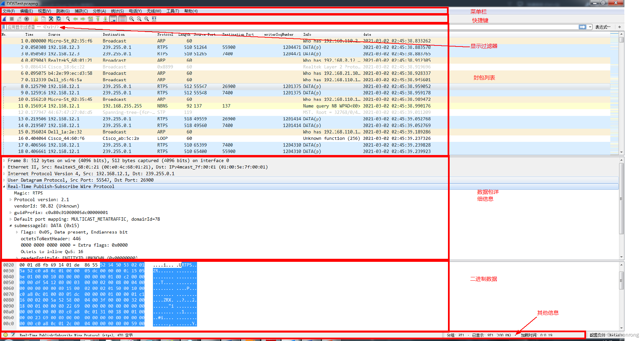Zoom in on the packet list text
The width and height of the screenshot is (644, 341).
tap(131, 19)
